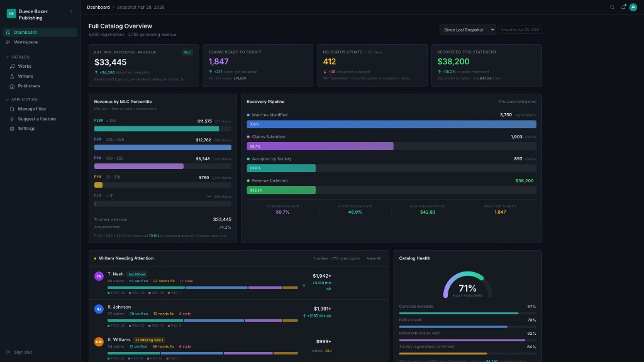Click Ownership shares valid 92% bar
644x362 pixels.
click(x=467, y=341)
